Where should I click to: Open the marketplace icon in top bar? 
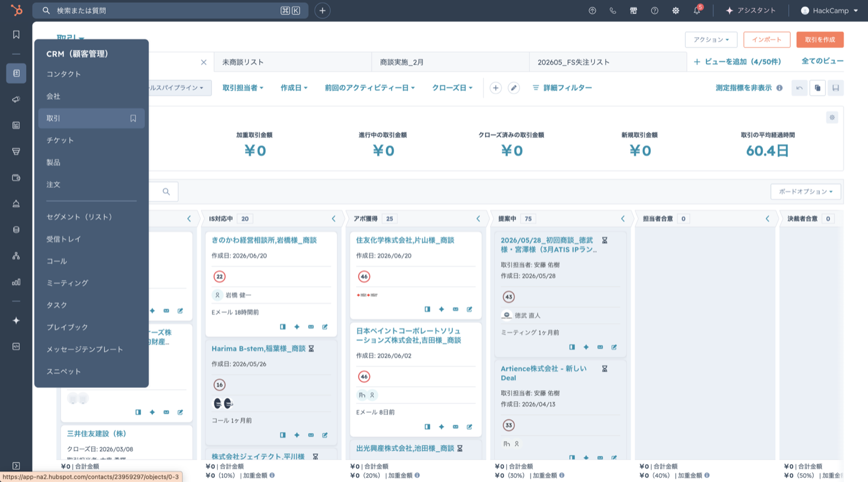633,10
